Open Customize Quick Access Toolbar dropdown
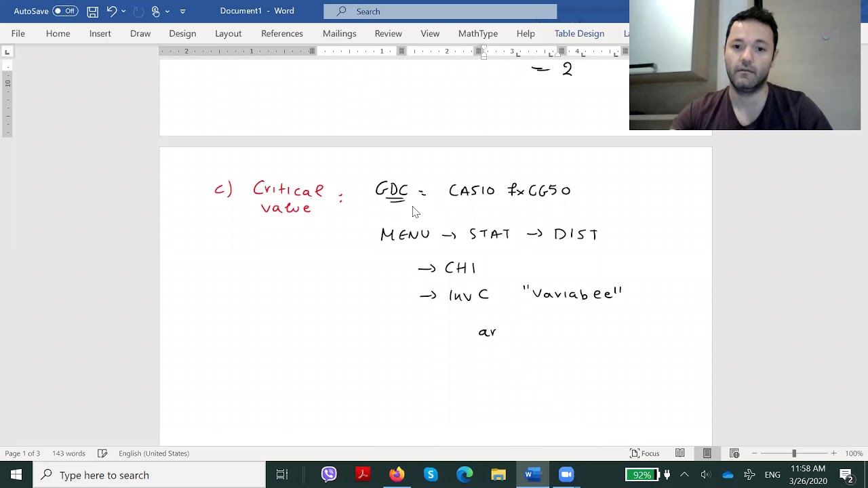 pyautogui.click(x=182, y=12)
